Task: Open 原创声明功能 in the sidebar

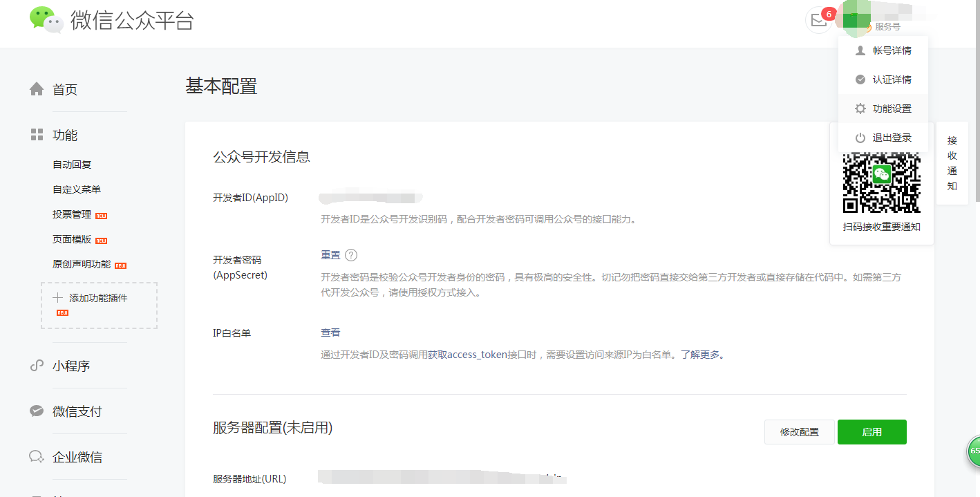Action: point(82,264)
